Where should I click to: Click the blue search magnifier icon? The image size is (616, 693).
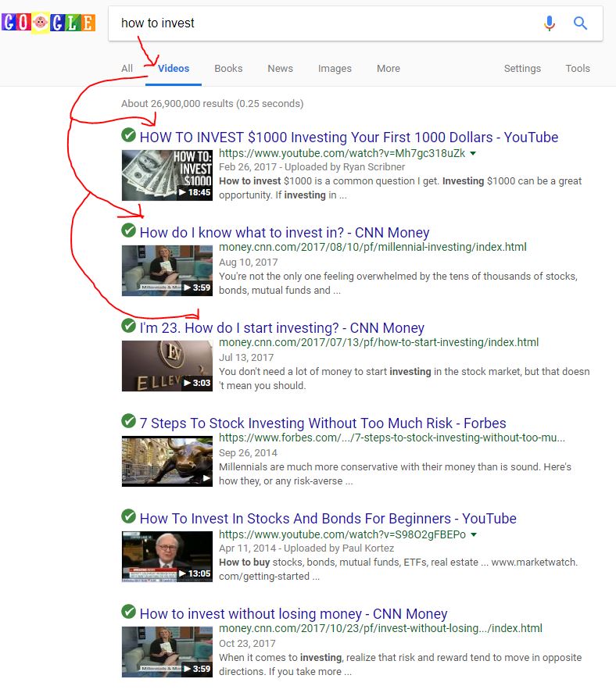point(580,23)
